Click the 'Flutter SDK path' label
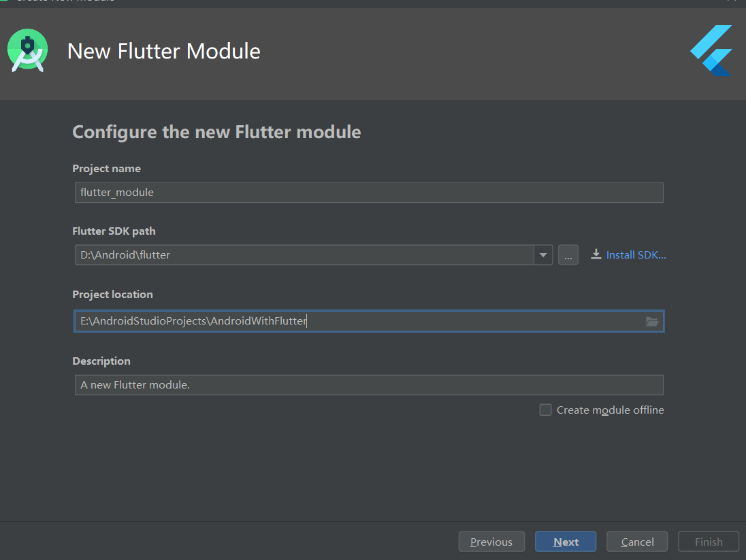This screenshot has width=746, height=560. [x=114, y=231]
